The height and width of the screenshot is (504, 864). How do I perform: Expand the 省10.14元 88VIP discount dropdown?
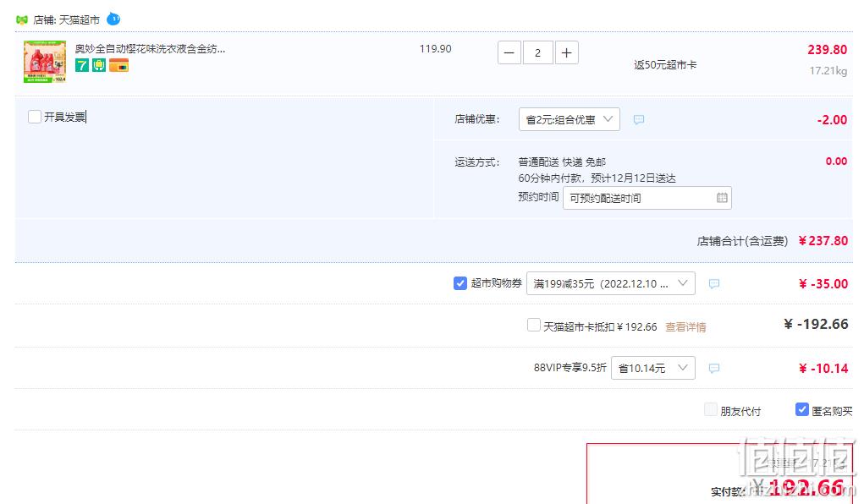tap(653, 368)
